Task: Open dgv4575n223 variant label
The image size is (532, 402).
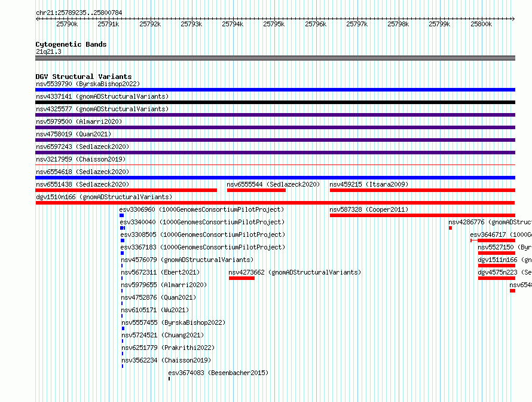Action: tap(505, 272)
